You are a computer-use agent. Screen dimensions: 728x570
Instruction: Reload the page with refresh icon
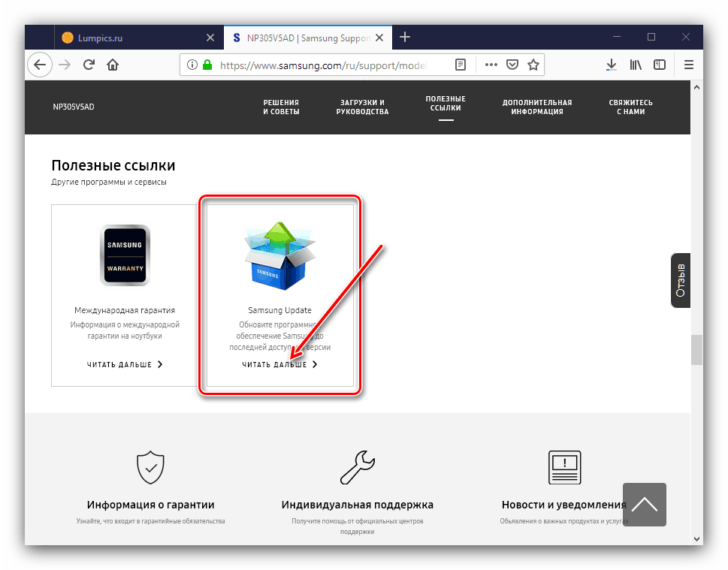[x=89, y=65]
